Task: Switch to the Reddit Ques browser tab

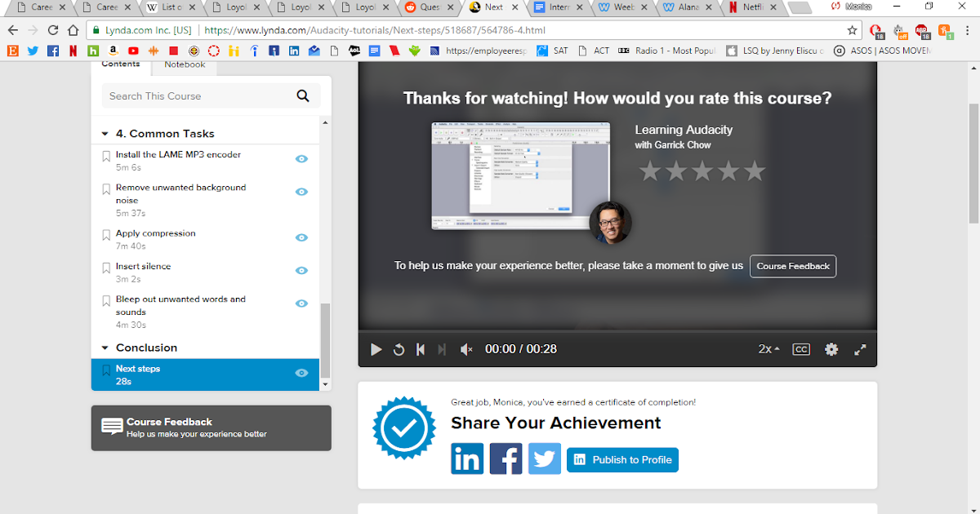Action: [x=430, y=7]
